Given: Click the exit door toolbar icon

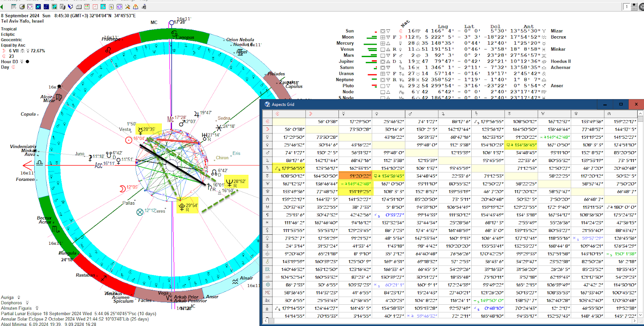Looking at the screenshot, I should (x=144, y=7).
